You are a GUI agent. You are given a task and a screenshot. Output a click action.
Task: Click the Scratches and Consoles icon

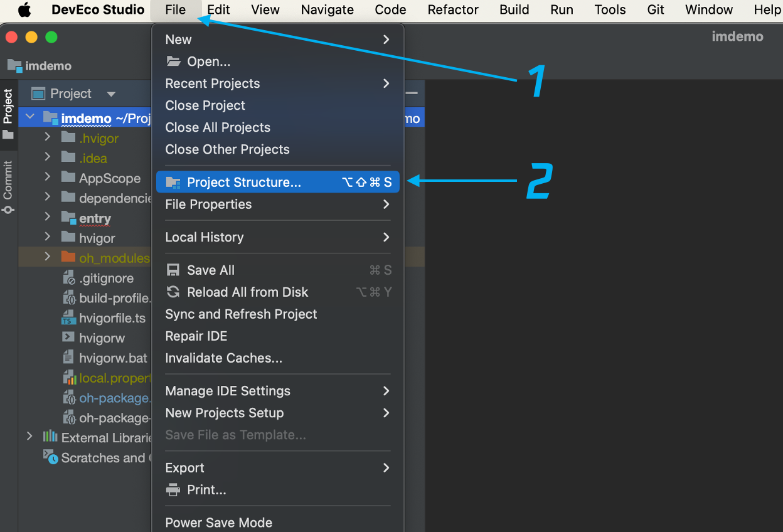pyautogui.click(x=50, y=457)
